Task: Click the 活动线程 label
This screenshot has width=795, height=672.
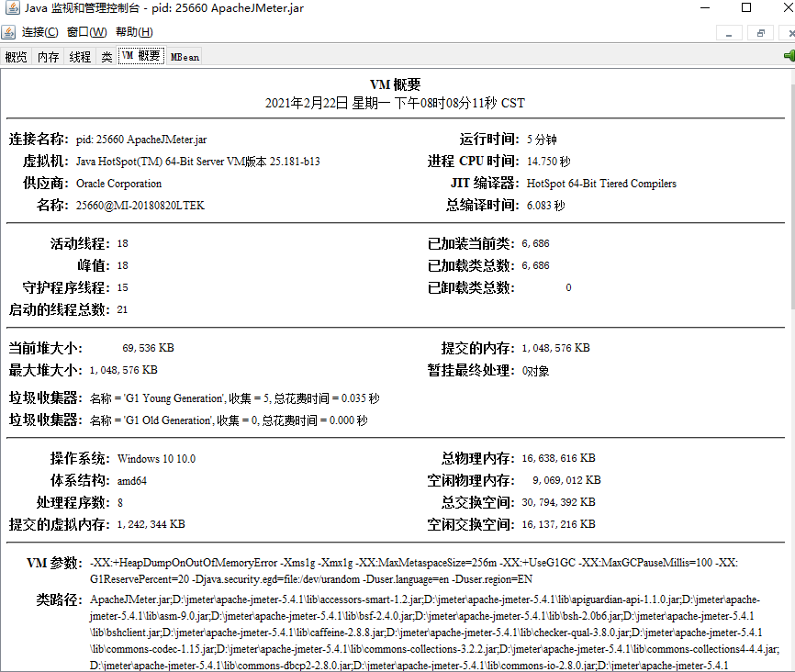Action: coord(80,243)
